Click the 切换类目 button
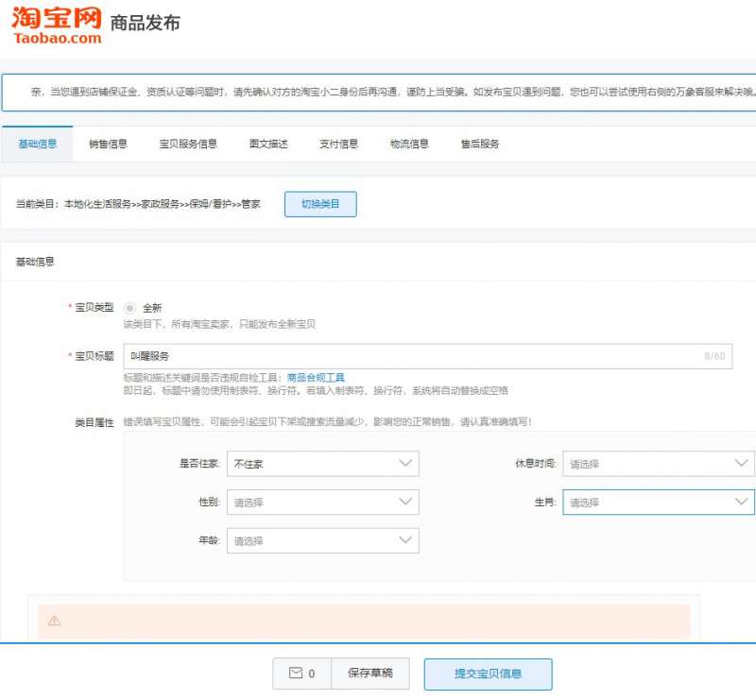 coord(320,204)
